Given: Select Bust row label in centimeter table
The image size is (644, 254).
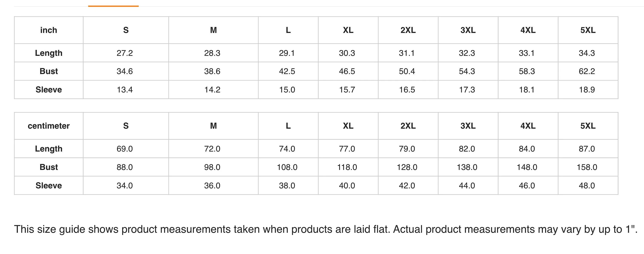Looking at the screenshot, I should click(x=49, y=167).
